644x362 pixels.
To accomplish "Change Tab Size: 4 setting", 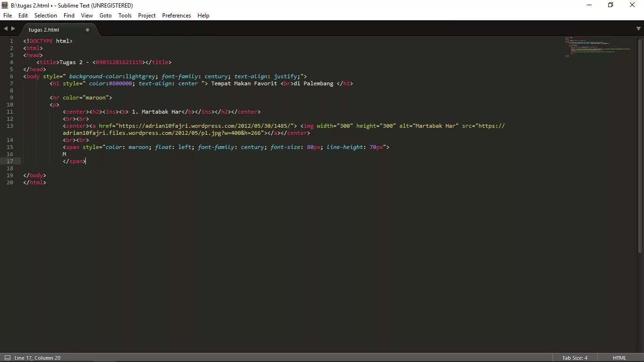I will (575, 358).
